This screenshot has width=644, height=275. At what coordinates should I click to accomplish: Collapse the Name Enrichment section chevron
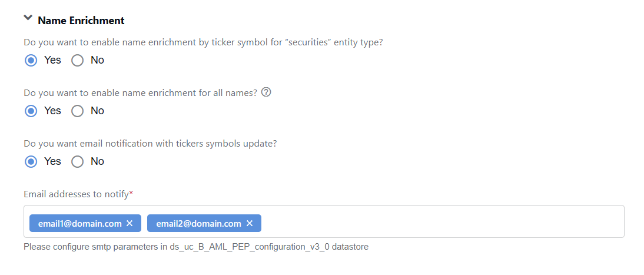(28, 18)
